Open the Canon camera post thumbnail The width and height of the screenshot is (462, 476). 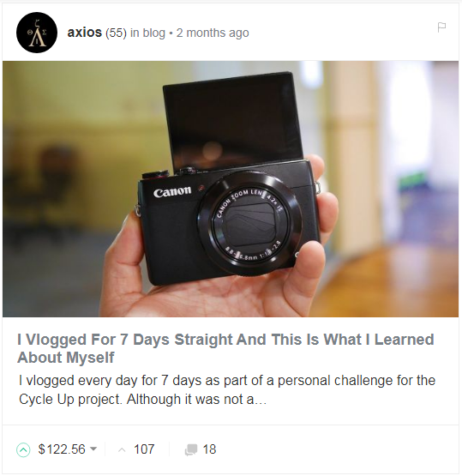(x=231, y=190)
